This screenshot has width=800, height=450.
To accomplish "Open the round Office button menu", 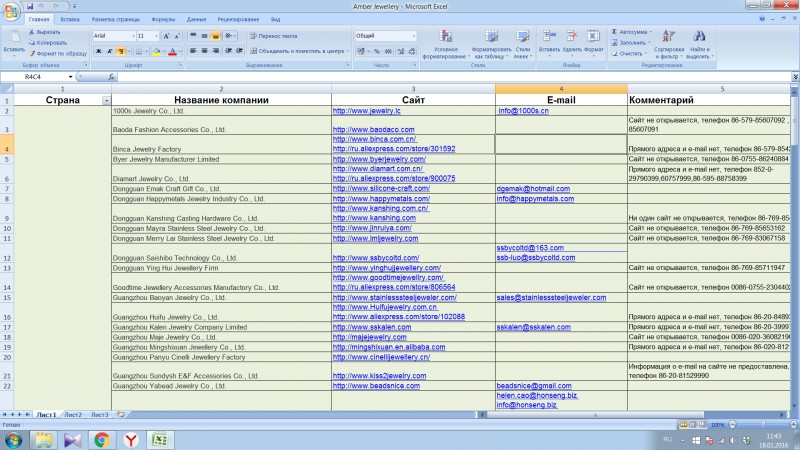I will pos(11,10).
